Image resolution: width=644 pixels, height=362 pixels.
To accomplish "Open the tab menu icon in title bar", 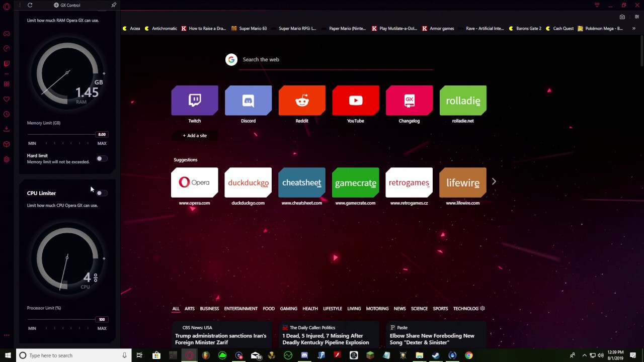I will 597,5.
